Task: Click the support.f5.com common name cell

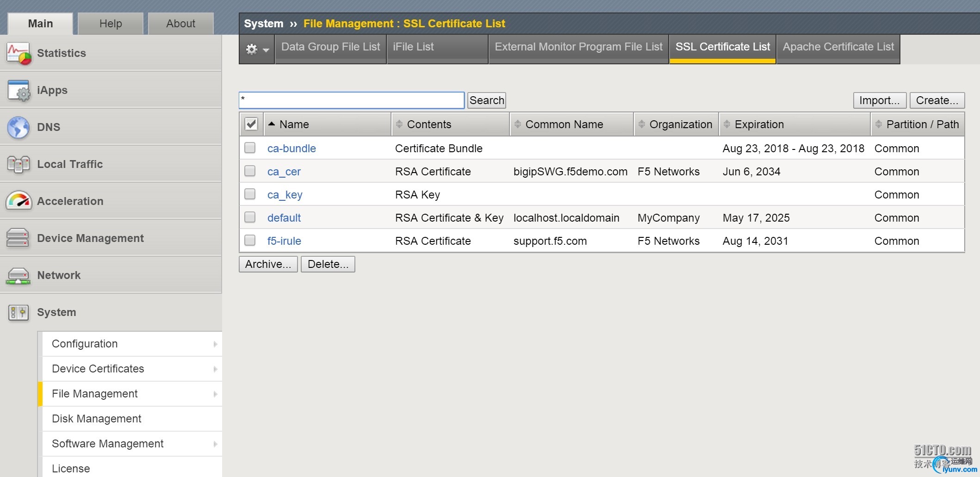Action: pyautogui.click(x=550, y=241)
